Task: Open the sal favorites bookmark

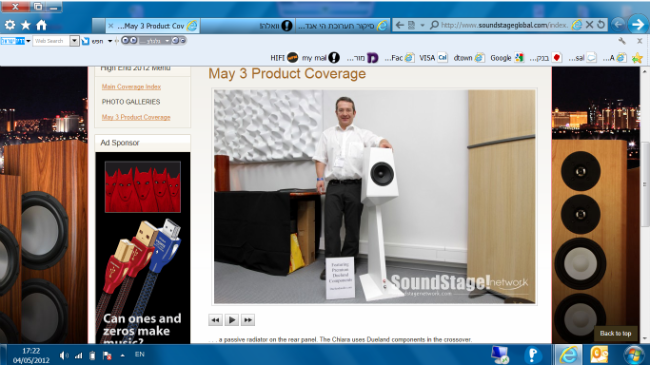Action: click(x=582, y=58)
